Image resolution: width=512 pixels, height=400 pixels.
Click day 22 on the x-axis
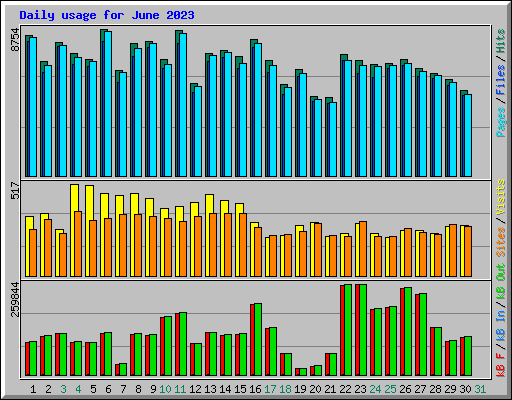345,389
